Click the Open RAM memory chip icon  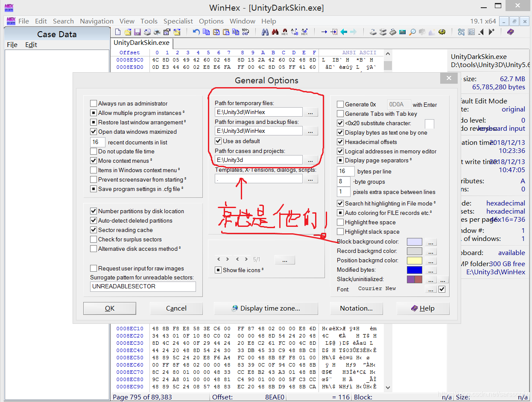point(393,32)
